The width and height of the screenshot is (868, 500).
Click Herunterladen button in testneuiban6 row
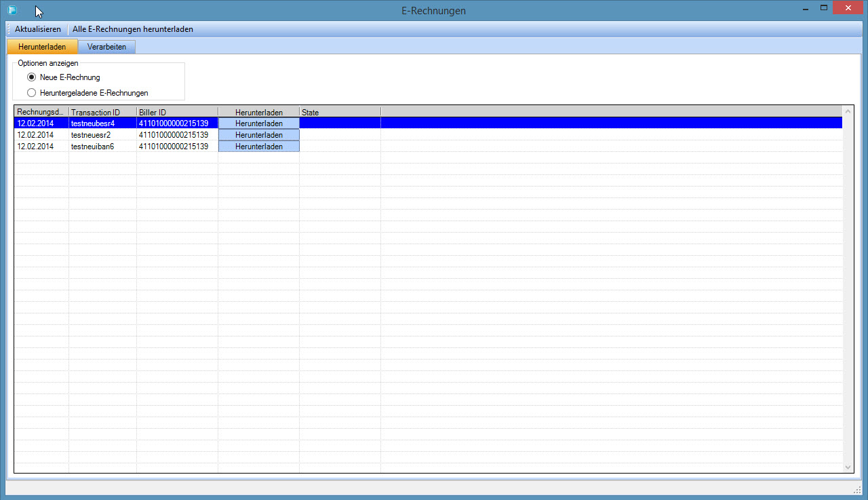click(x=258, y=147)
